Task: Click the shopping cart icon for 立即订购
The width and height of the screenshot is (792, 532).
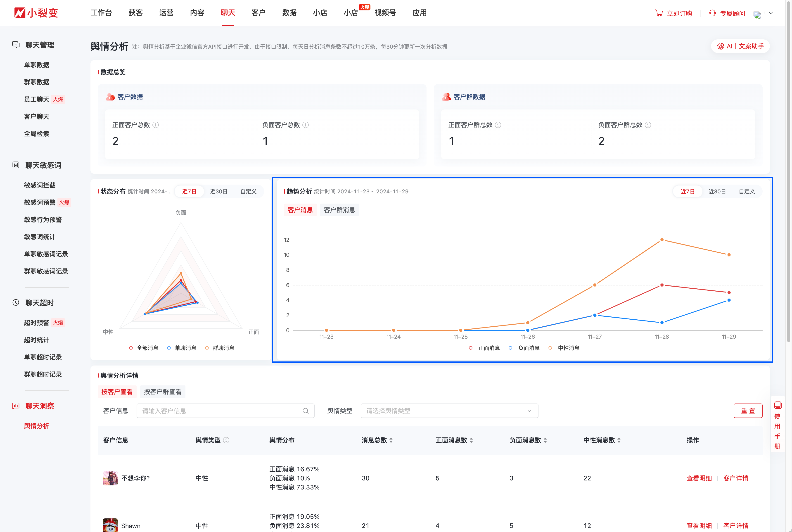Action: pos(659,13)
